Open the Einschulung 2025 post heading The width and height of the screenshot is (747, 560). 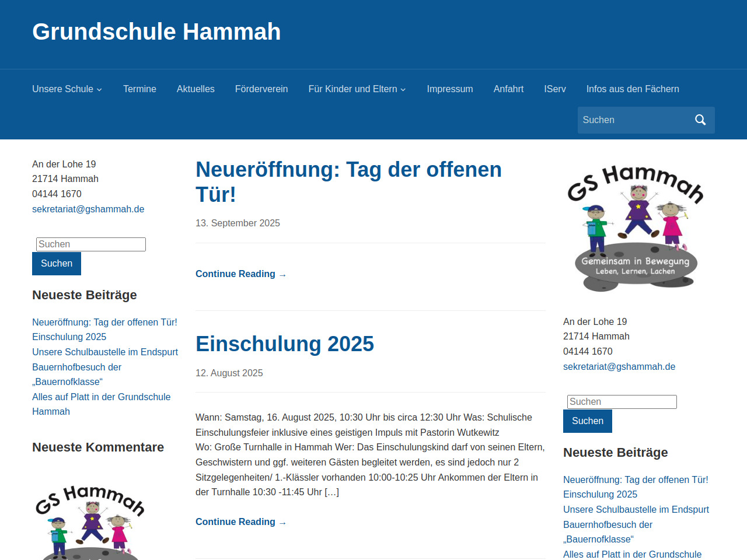[285, 344]
